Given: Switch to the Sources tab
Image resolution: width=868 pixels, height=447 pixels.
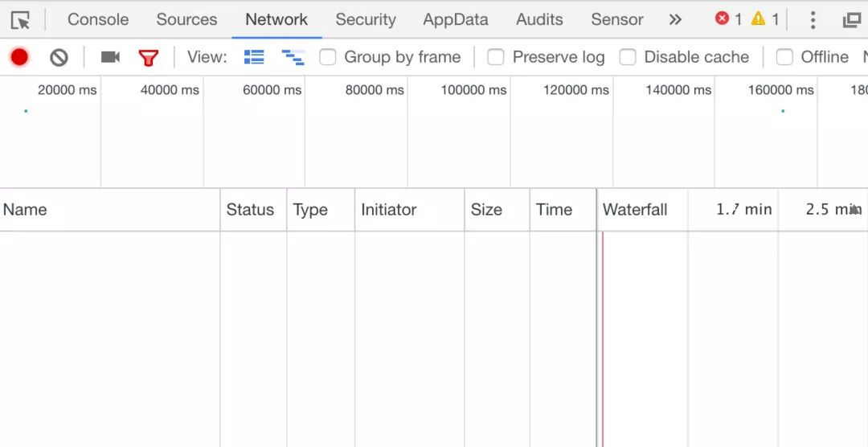Looking at the screenshot, I should pos(186,19).
